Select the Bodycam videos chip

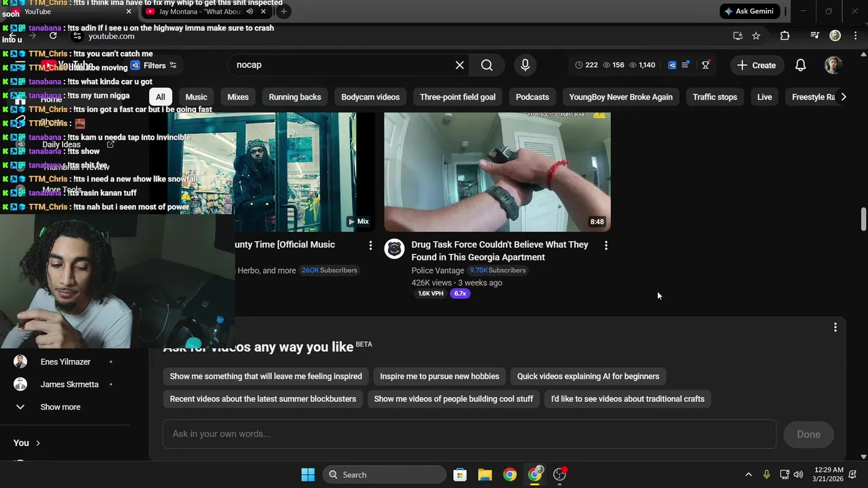pyautogui.click(x=370, y=97)
